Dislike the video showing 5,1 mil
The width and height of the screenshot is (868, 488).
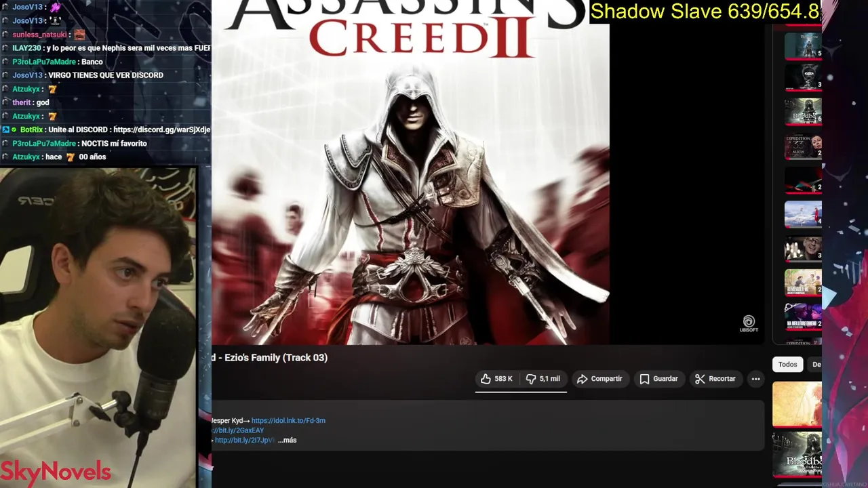pos(543,379)
